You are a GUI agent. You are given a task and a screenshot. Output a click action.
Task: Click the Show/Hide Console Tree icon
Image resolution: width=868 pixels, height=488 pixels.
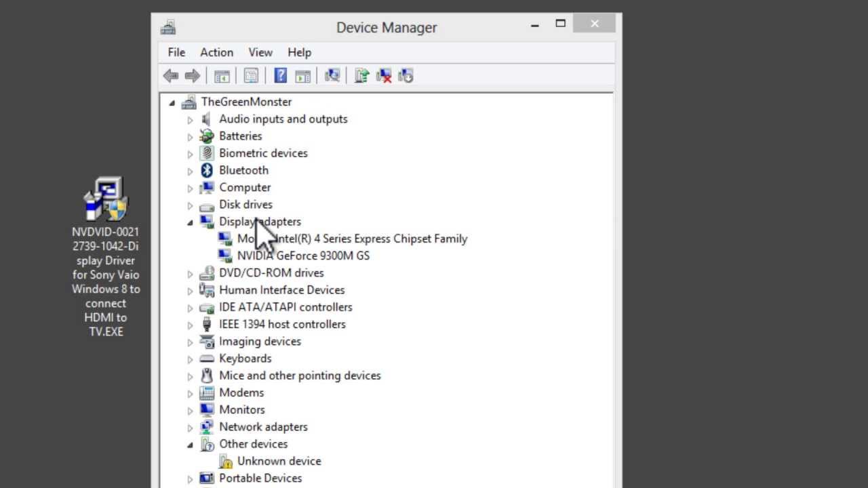pyautogui.click(x=222, y=76)
